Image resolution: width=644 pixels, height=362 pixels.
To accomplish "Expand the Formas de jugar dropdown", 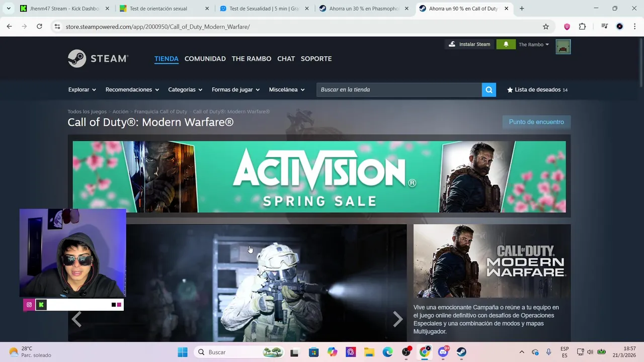I will click(235, 89).
